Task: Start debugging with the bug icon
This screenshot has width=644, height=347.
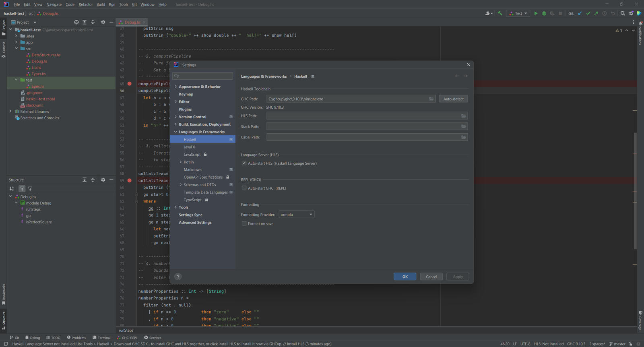Action: click(544, 13)
